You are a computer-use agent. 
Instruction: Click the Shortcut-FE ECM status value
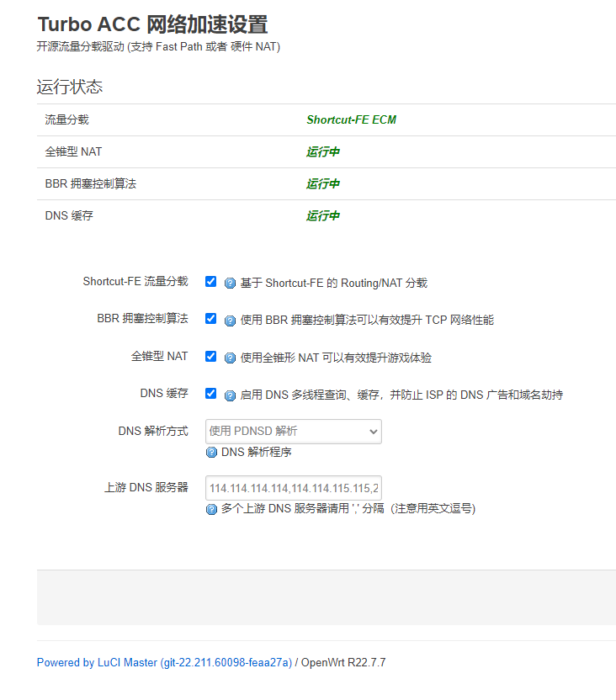(351, 119)
